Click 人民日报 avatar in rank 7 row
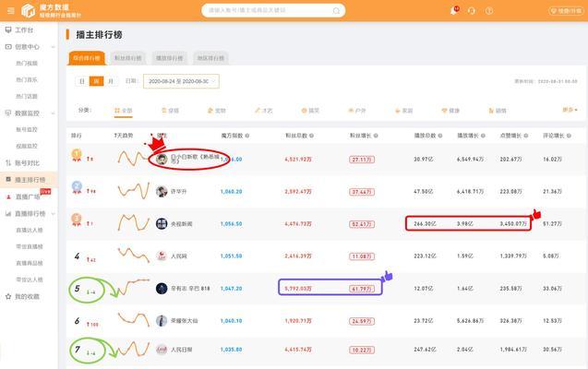 click(x=162, y=350)
